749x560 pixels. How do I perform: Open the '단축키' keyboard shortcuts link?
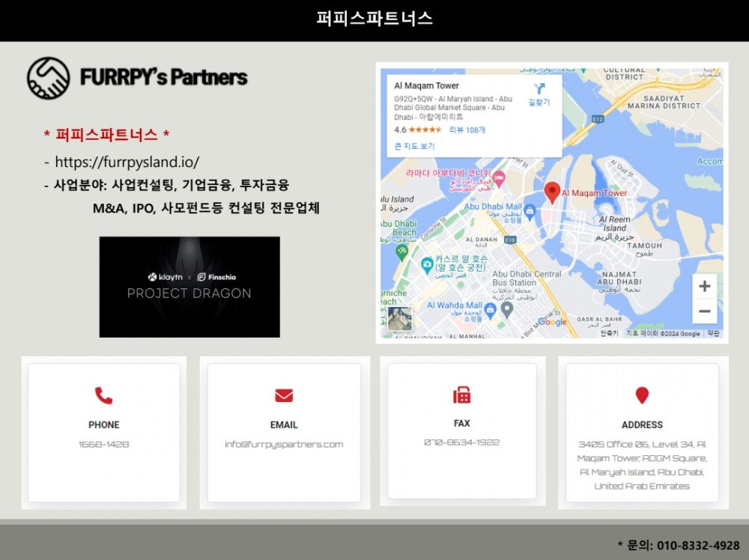tap(609, 333)
